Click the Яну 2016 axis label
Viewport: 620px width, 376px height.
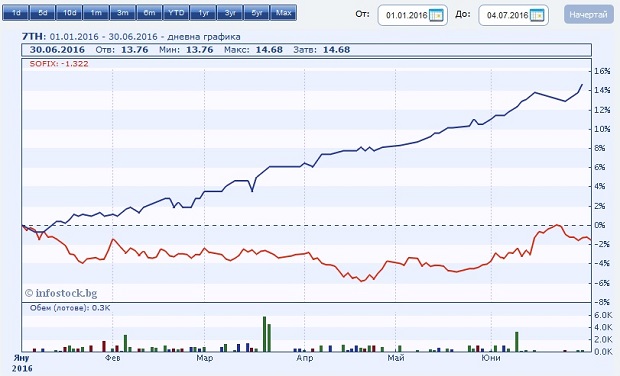[22, 363]
